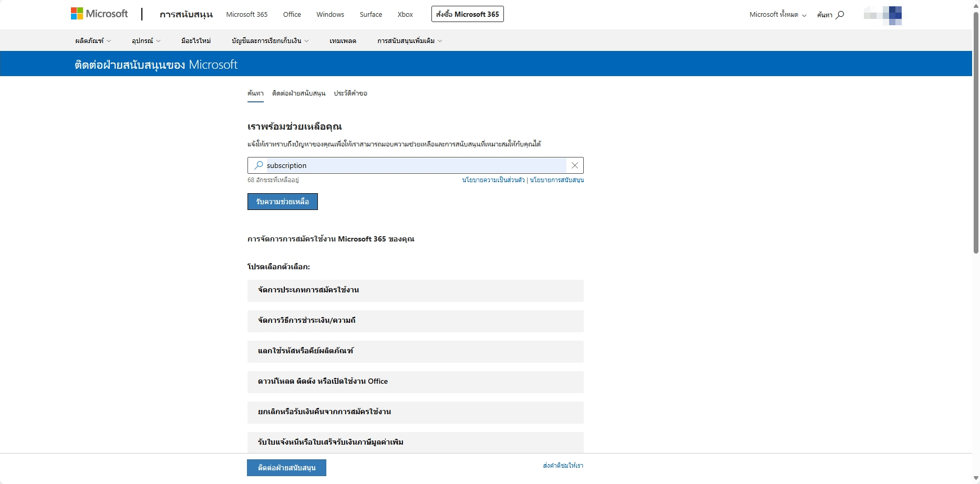The image size is (980, 484).
Task: Choose แลกใช้รหัสหรือคีย์ผลิตภัณฑ์ option
Action: coord(416,351)
